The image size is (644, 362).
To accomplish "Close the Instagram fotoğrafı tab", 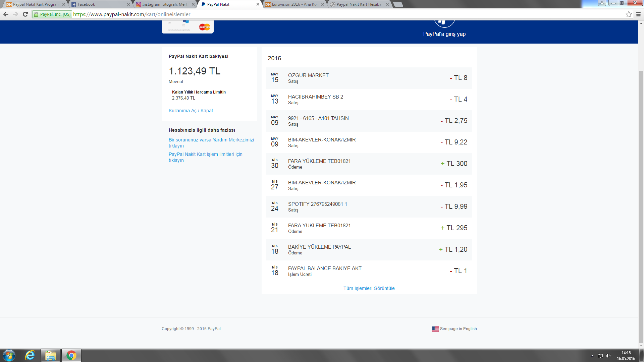I will pyautogui.click(x=193, y=4).
